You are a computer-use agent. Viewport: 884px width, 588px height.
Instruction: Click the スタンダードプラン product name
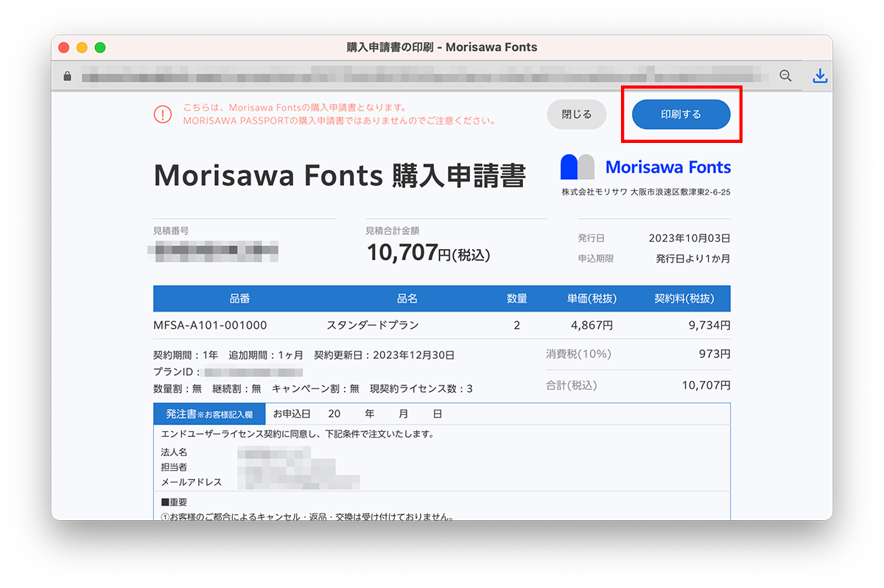(x=373, y=325)
